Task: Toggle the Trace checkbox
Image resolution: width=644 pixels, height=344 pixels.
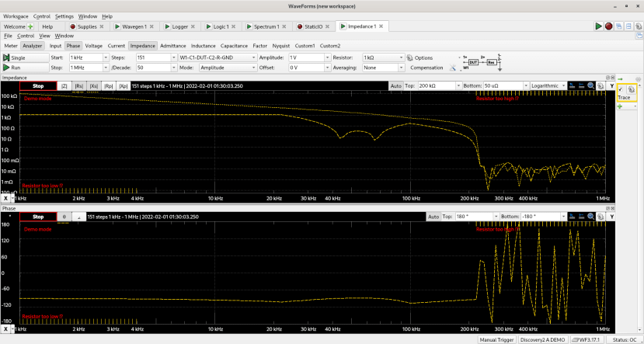Action: [x=621, y=89]
